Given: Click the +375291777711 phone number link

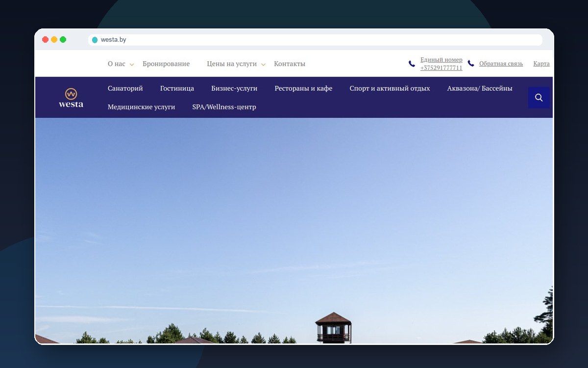Looking at the screenshot, I should pos(441,68).
